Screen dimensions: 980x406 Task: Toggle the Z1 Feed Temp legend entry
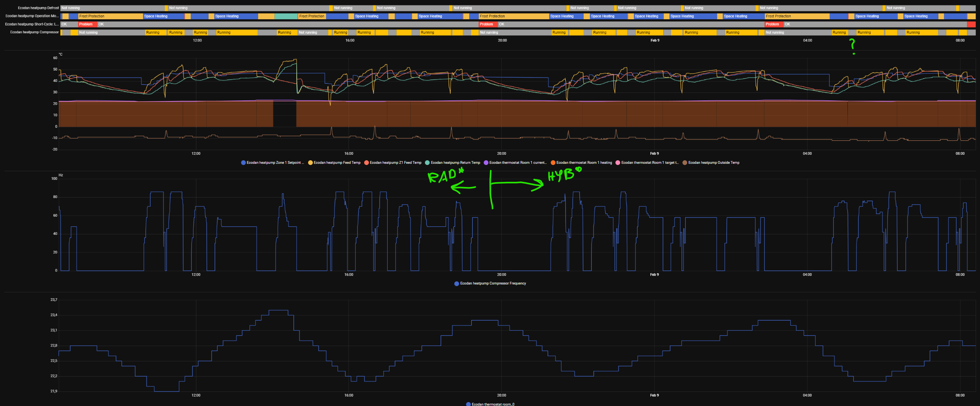[x=395, y=163]
